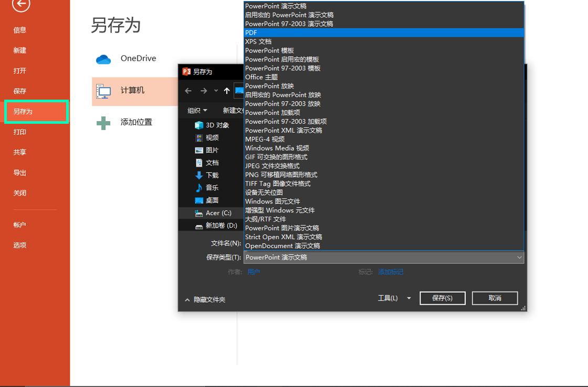Open the 保存类型 format dropdown
Screen dimensions: 588x387
[x=383, y=257]
